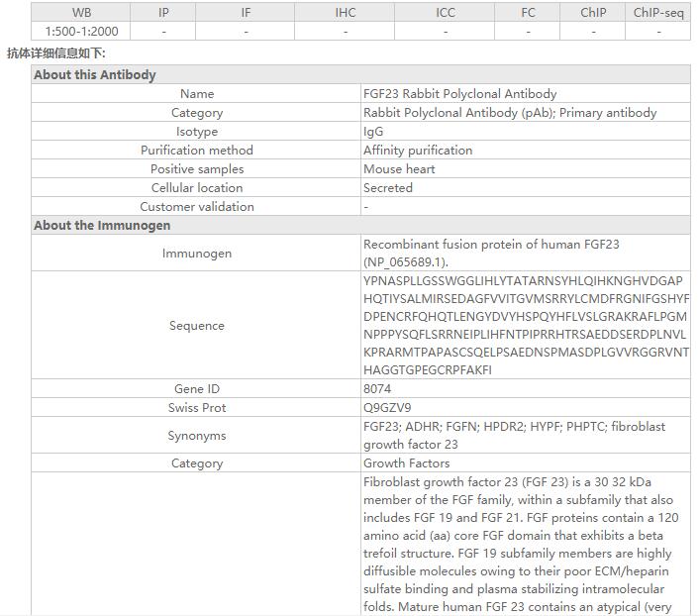Click the ChIP-seq column header
700x616 pixels.
658,13
